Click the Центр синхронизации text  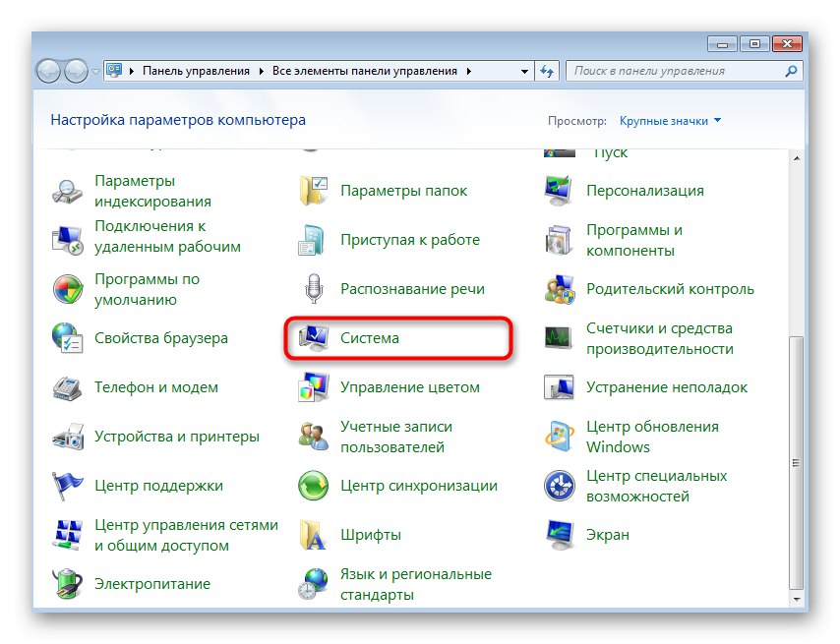pyautogui.click(x=419, y=486)
